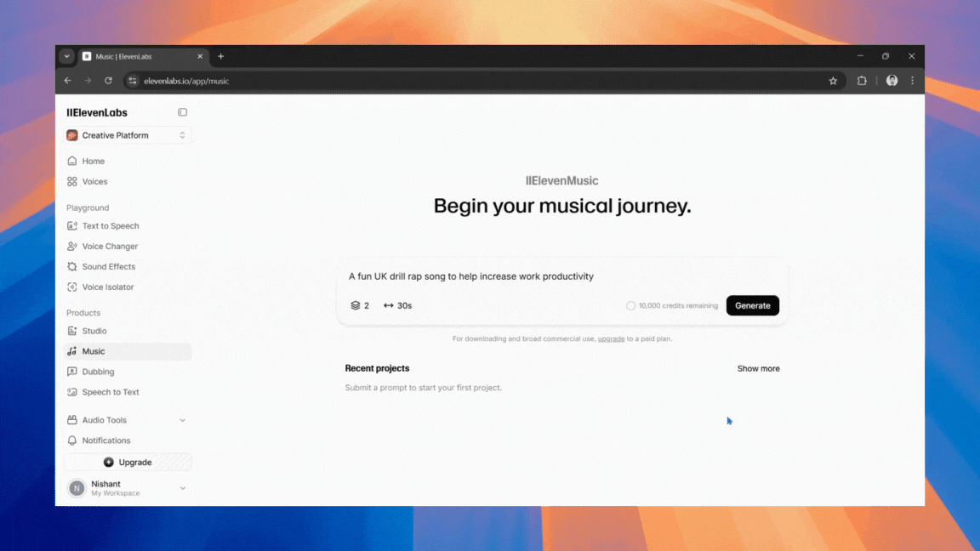Open Studio under Products
Image resolution: width=980 pixels, height=551 pixels.
coord(94,331)
